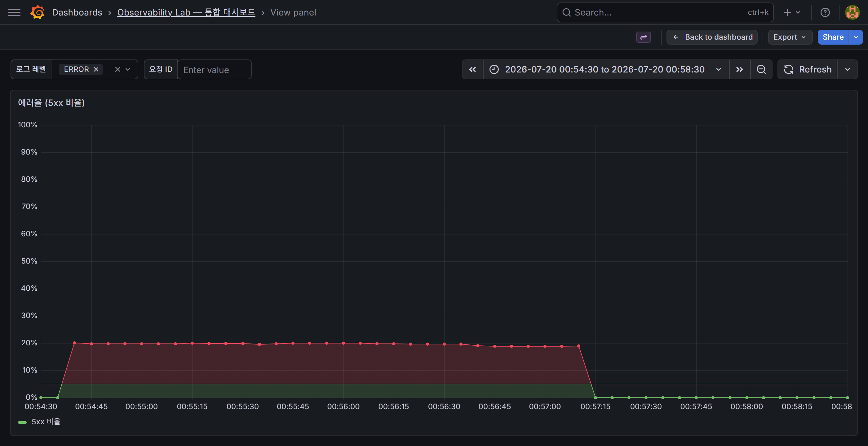Shift time range forward

pos(740,69)
